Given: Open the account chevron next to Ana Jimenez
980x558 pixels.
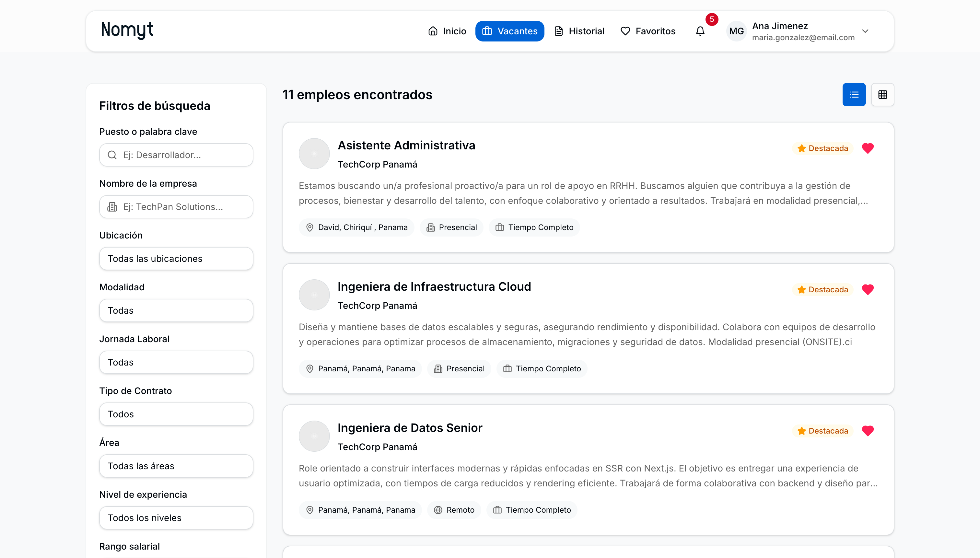Looking at the screenshot, I should click(x=865, y=31).
